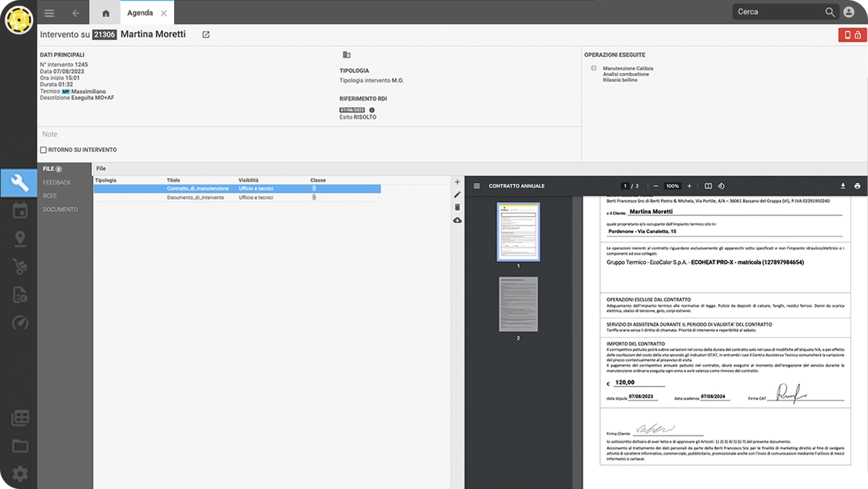The image size is (868, 489).
Task: Add a new file with plus icon
Action: [457, 182]
